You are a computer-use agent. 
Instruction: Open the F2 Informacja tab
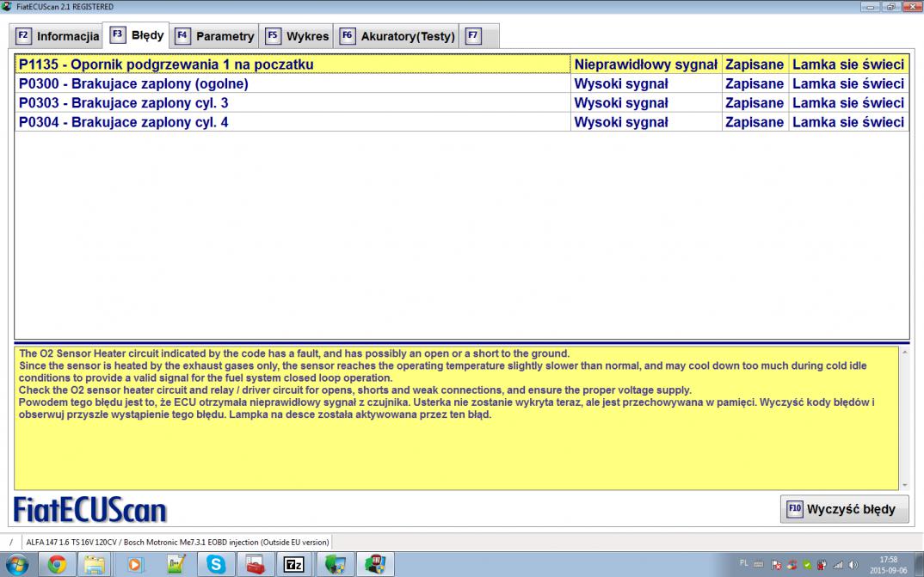tap(57, 36)
